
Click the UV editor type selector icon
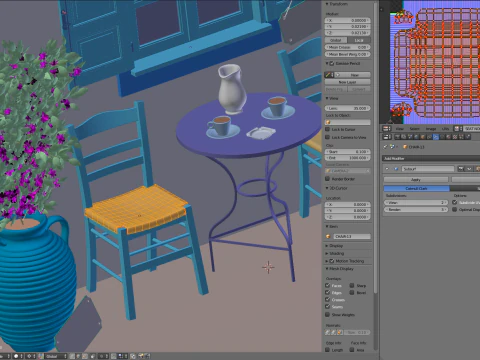387,129
